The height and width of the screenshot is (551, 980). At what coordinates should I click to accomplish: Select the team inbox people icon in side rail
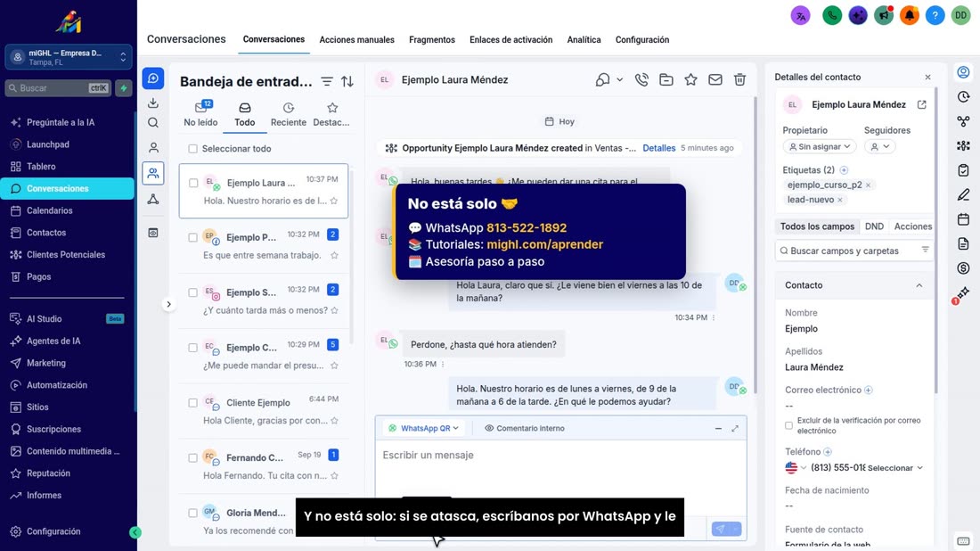[x=153, y=173]
